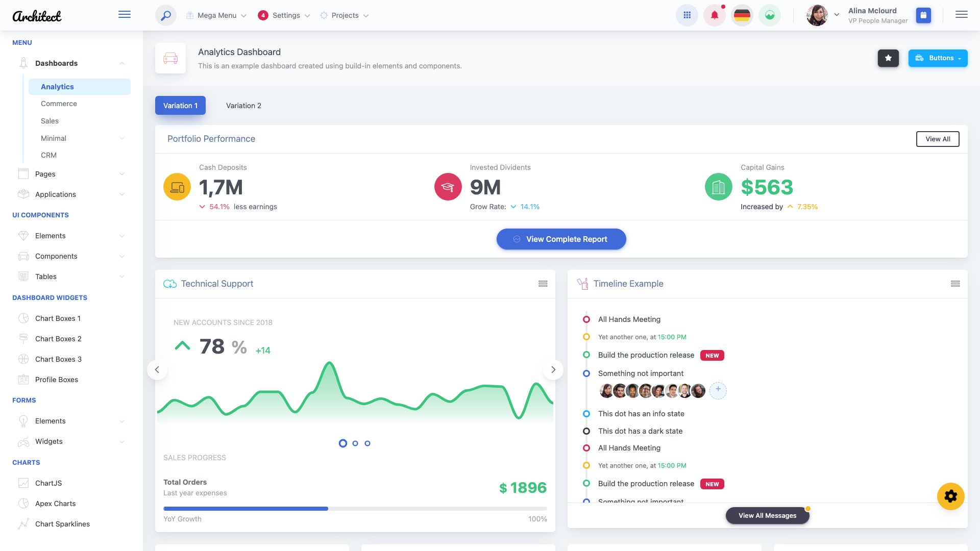The width and height of the screenshot is (980, 551).
Task: Click the YoY Growth progress bar
Action: coord(355,508)
